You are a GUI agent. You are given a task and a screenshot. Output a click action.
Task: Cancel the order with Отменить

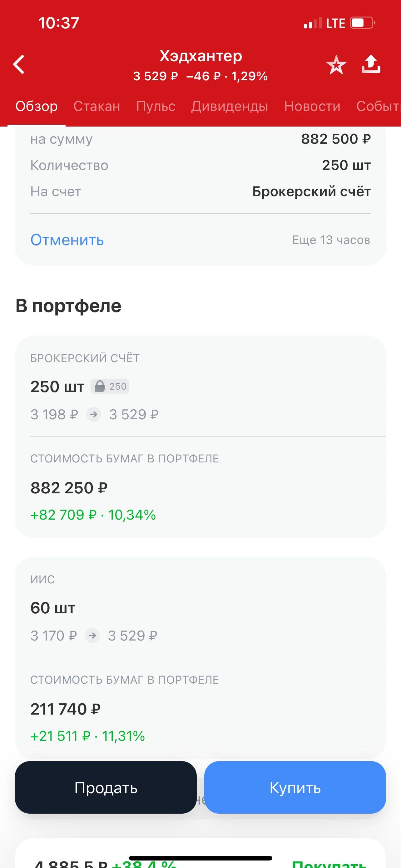pyautogui.click(x=67, y=240)
